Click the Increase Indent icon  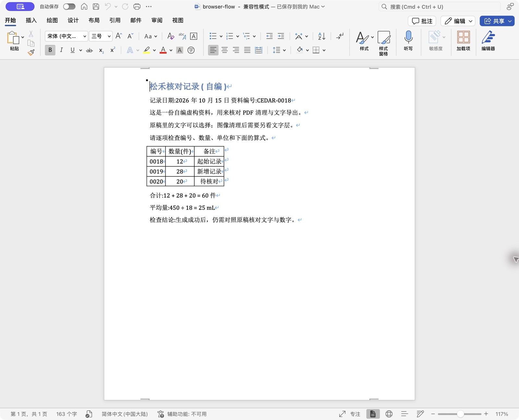point(281,36)
